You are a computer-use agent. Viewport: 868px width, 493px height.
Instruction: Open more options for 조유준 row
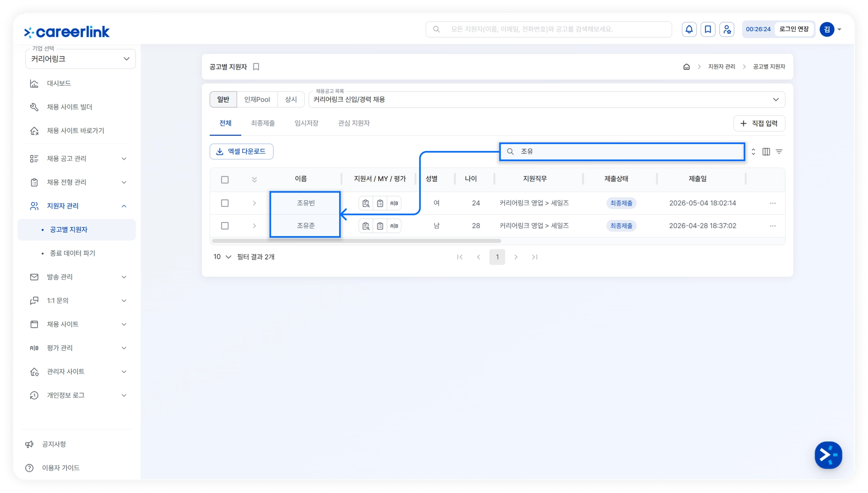pyautogui.click(x=773, y=226)
